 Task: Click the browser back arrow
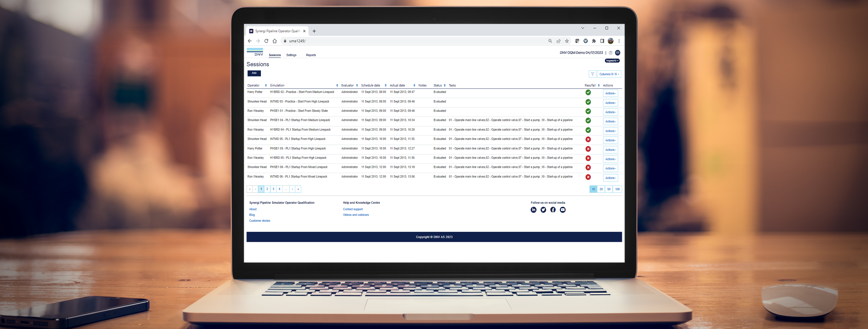[x=249, y=41]
